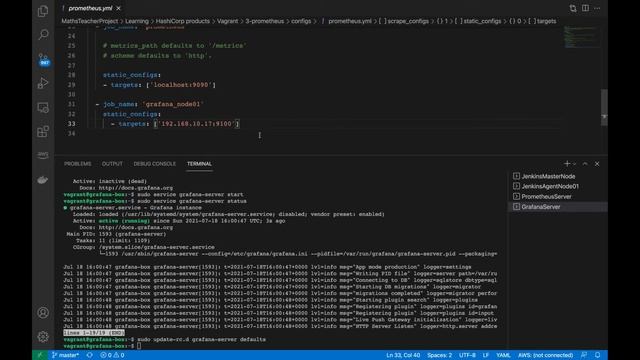
Task: Change the YAML language mode
Action: (503, 355)
